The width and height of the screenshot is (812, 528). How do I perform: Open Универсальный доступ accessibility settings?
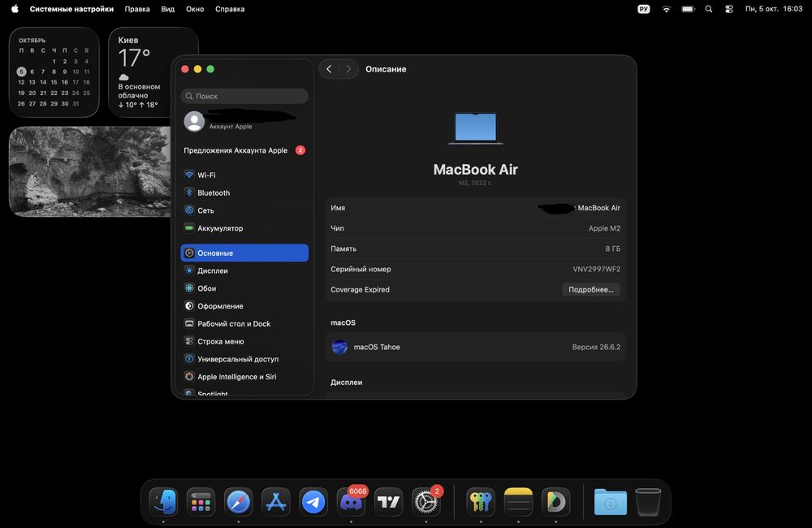tap(244, 358)
